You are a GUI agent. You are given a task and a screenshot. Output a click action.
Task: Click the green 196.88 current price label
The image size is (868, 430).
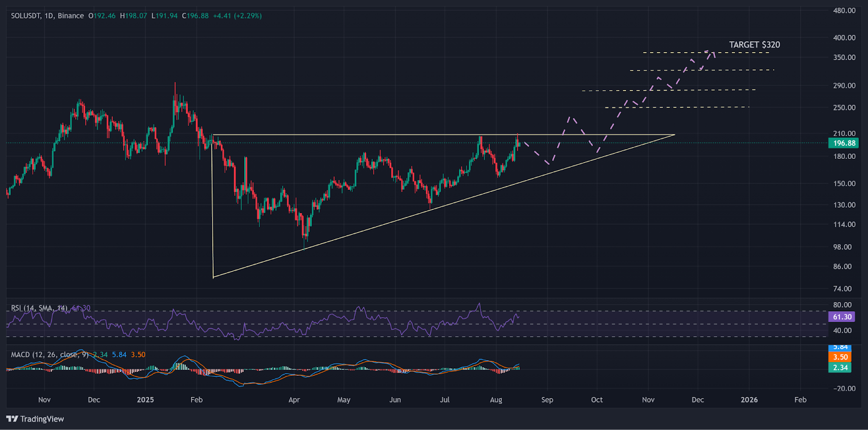(844, 143)
